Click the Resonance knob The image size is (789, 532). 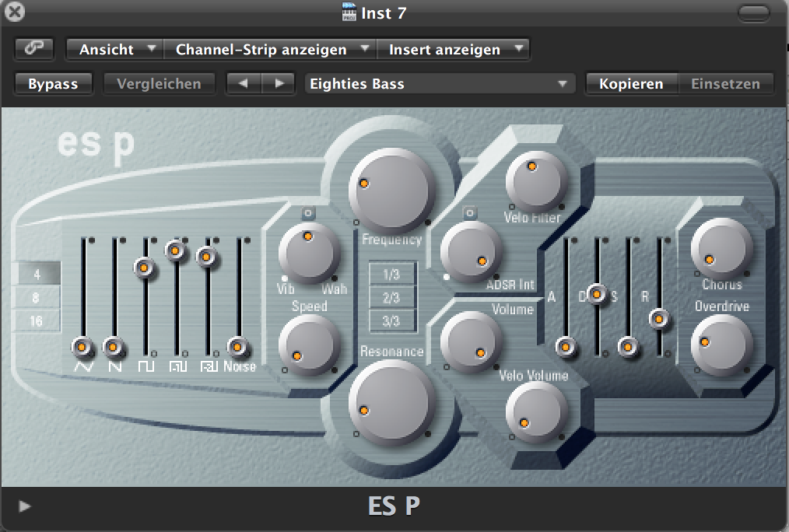coord(391,402)
